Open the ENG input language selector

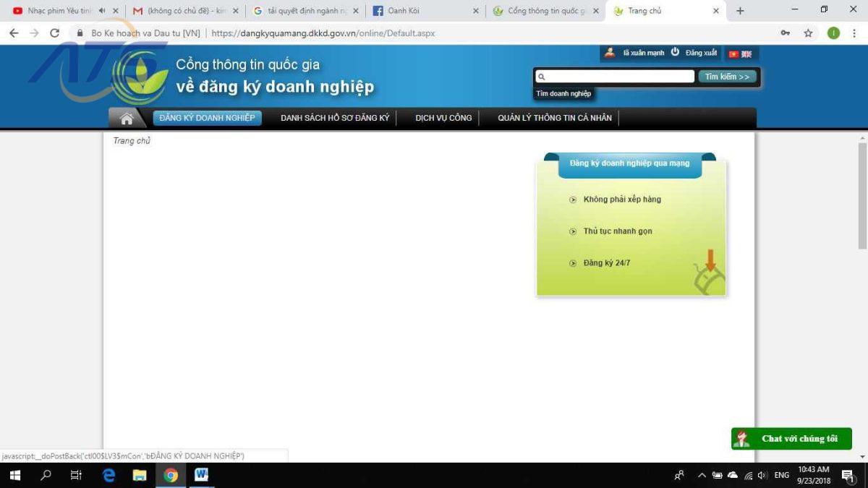tap(781, 475)
